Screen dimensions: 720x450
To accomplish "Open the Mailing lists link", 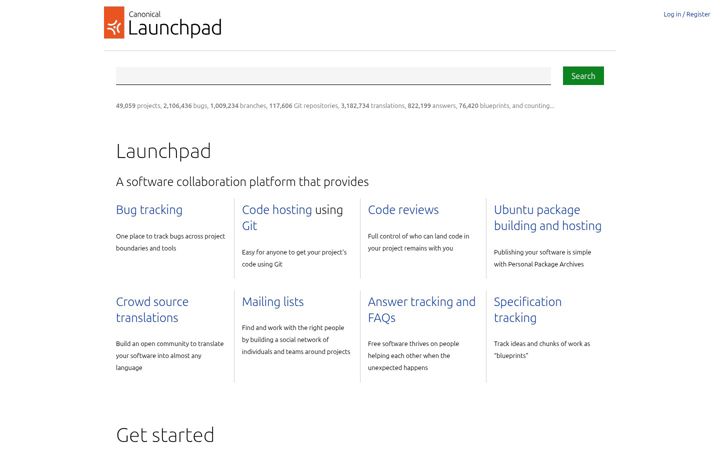I will 273,302.
